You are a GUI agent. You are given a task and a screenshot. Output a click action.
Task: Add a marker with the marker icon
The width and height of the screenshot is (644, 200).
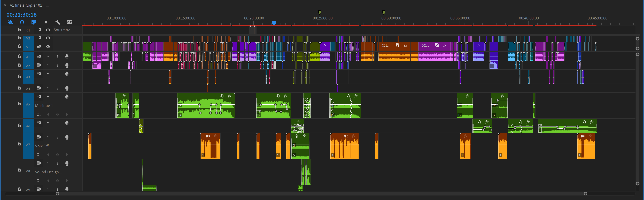46,22
